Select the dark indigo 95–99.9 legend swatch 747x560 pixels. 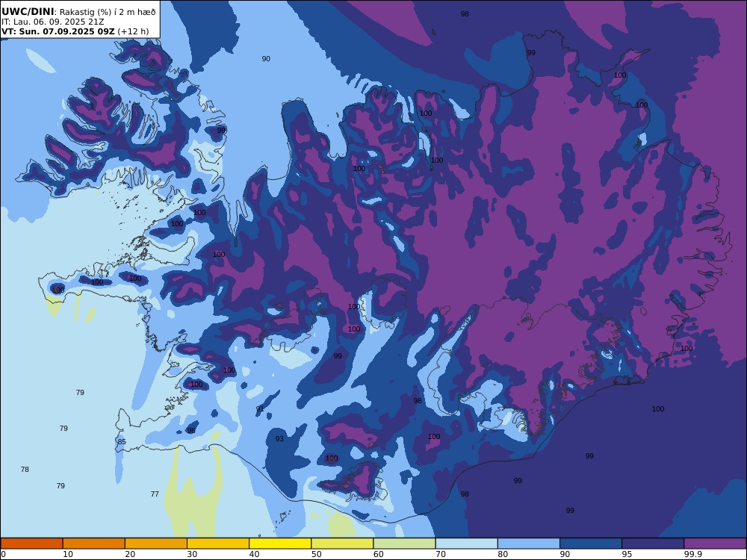(x=653, y=544)
